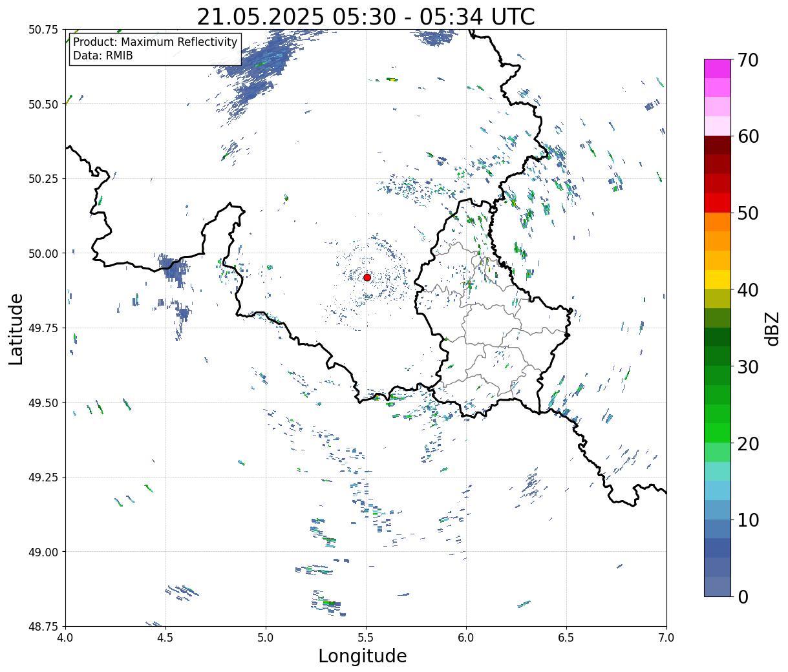Click the yellow colorbar segment above 40

(718, 279)
